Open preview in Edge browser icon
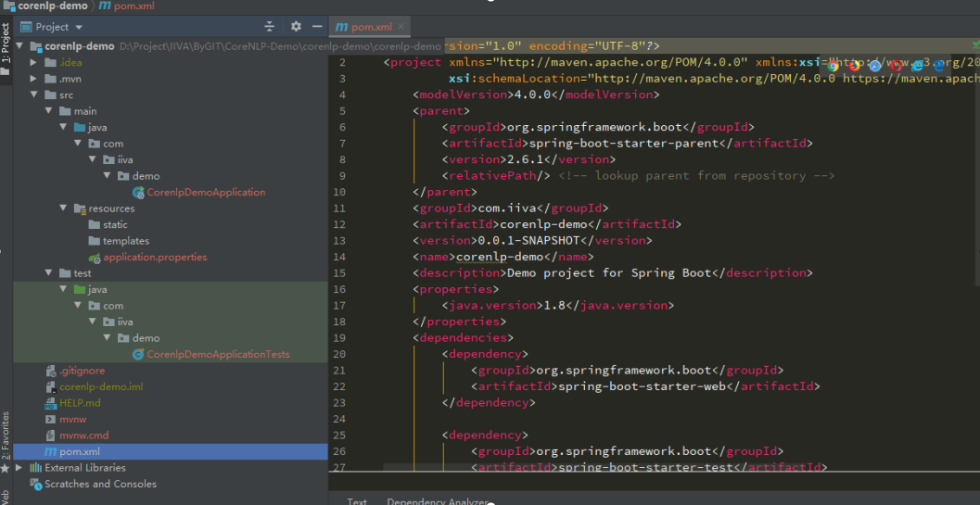This screenshot has height=505, width=980. tap(938, 66)
